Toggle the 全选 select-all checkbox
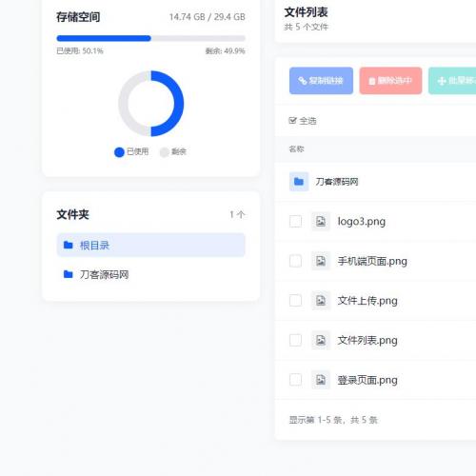The width and height of the screenshot is (476, 476). [x=292, y=121]
